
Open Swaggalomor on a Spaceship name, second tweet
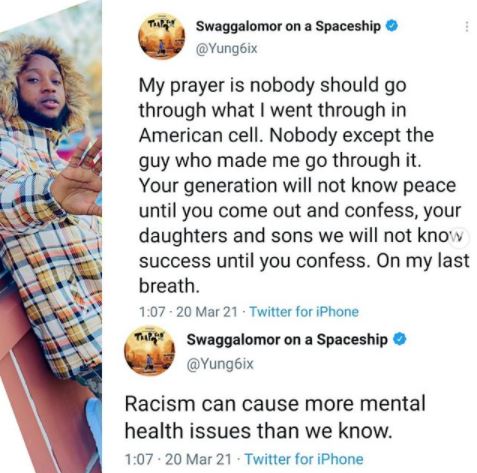[287, 340]
